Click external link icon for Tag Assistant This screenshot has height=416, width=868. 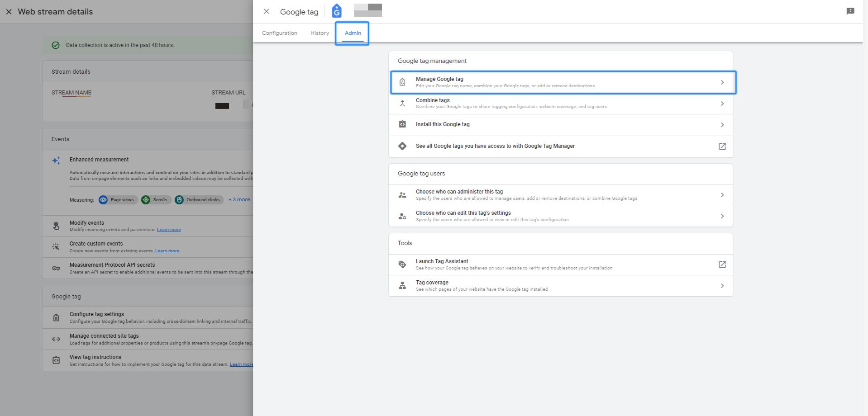click(x=722, y=265)
